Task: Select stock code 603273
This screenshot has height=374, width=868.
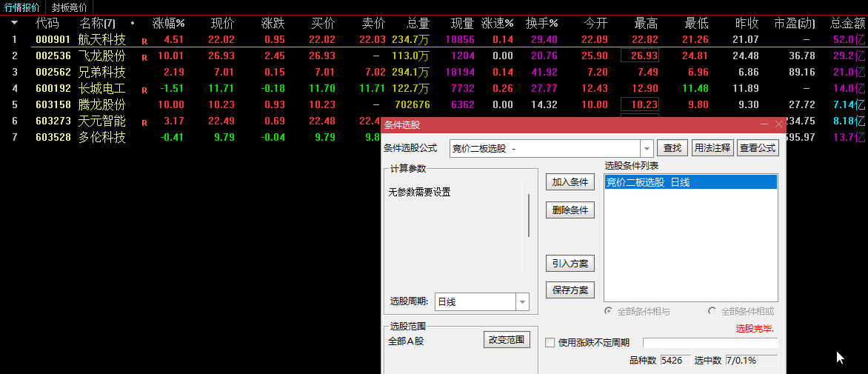Action: (x=53, y=121)
